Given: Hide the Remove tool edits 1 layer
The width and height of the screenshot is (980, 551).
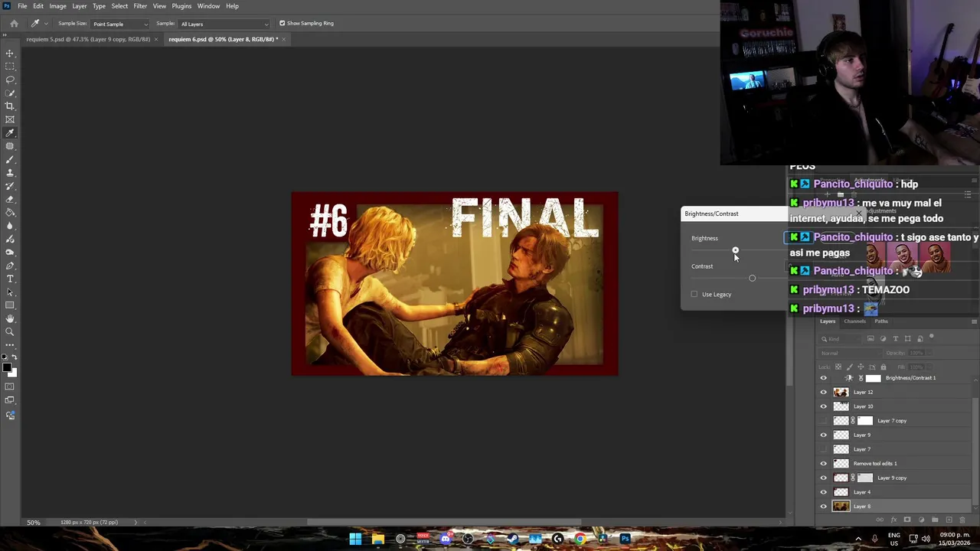Looking at the screenshot, I should click(824, 463).
